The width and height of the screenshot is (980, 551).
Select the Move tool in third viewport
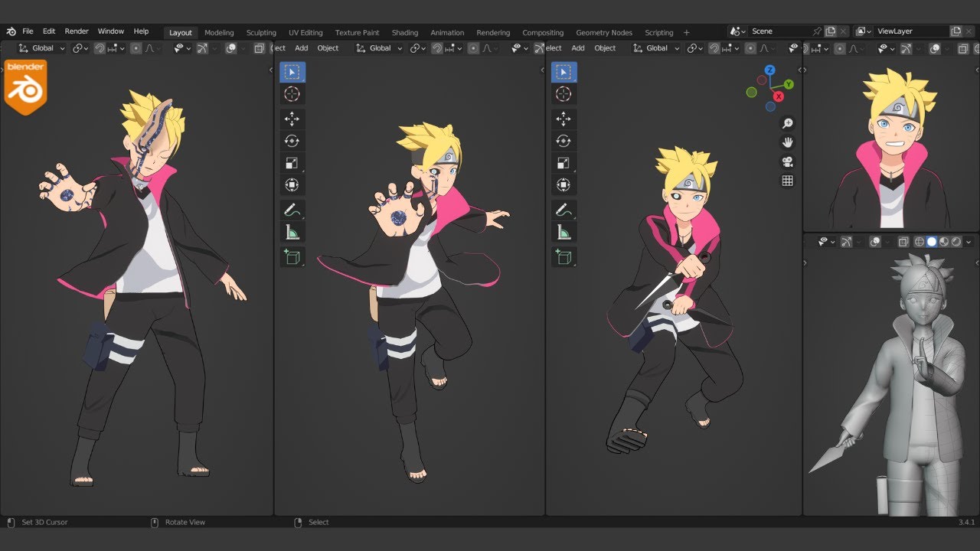point(563,119)
